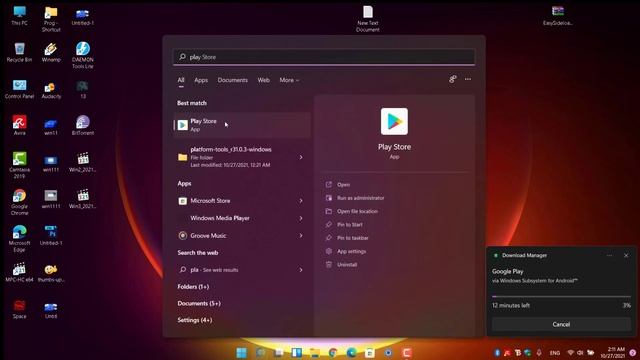Switch to the Apps search tab
This screenshot has height=360, width=640.
(201, 80)
